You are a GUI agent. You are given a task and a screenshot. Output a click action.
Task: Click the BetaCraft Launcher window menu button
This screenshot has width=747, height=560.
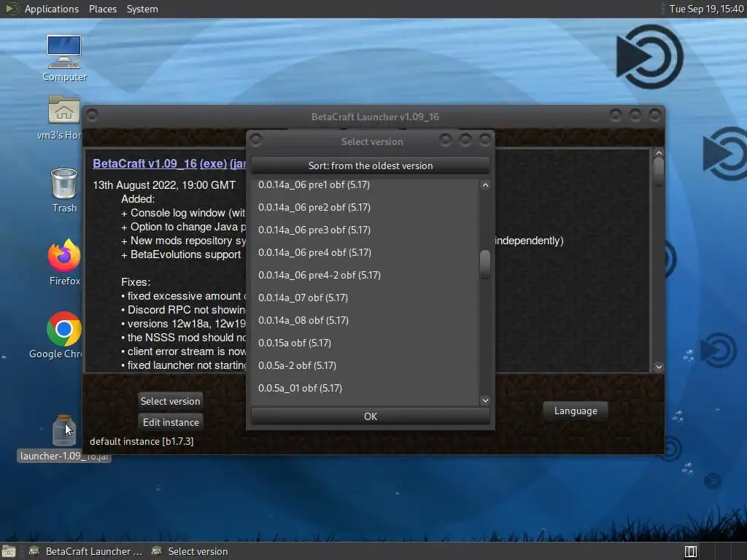click(92, 115)
